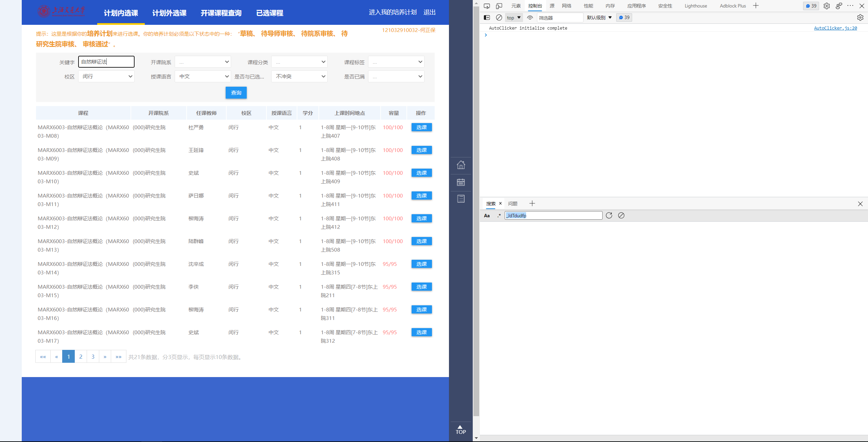Image resolution: width=868 pixels, height=442 pixels.
Task: Expand the 授课语言 language dropdown
Action: pyautogui.click(x=203, y=76)
